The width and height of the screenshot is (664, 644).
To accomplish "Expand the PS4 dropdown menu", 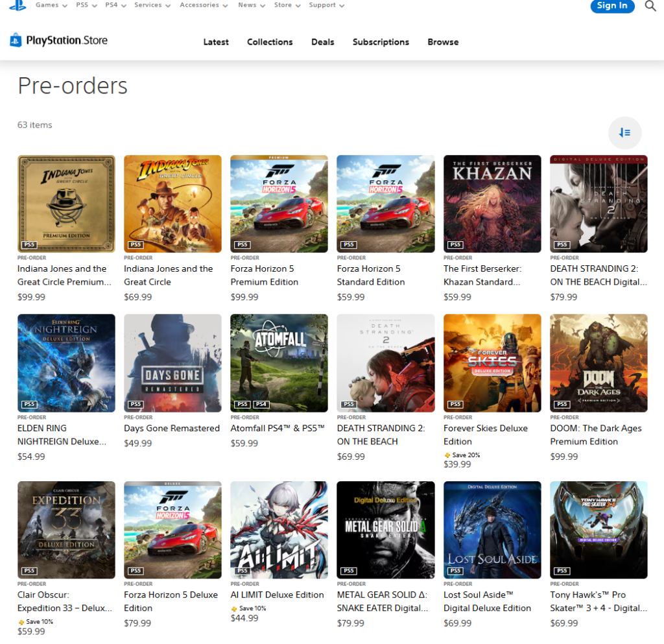I will pyautogui.click(x=115, y=5).
